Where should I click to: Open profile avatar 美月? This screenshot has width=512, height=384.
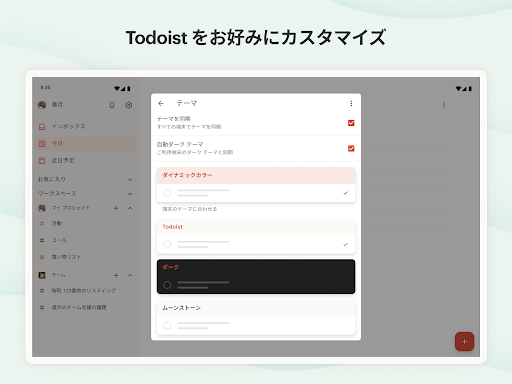[42, 105]
